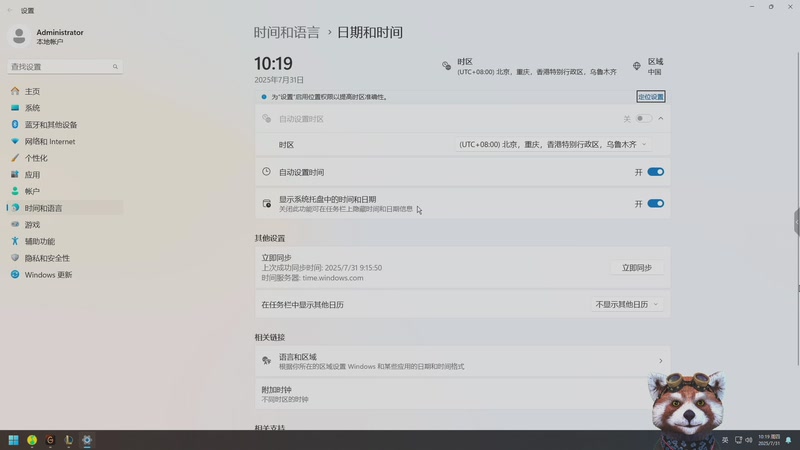This screenshot has width=800, height=450.
Task: Open the 时区 UTC+08:00 dropdown
Action: click(553, 144)
